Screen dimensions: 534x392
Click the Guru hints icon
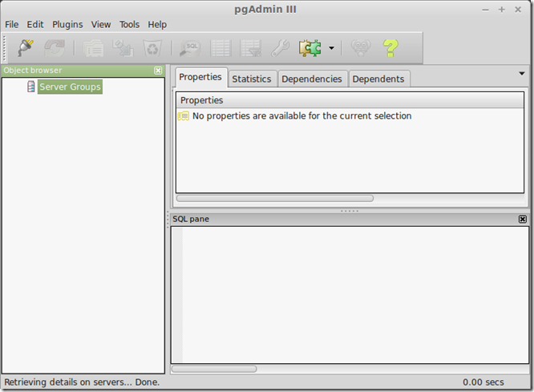tap(361, 48)
